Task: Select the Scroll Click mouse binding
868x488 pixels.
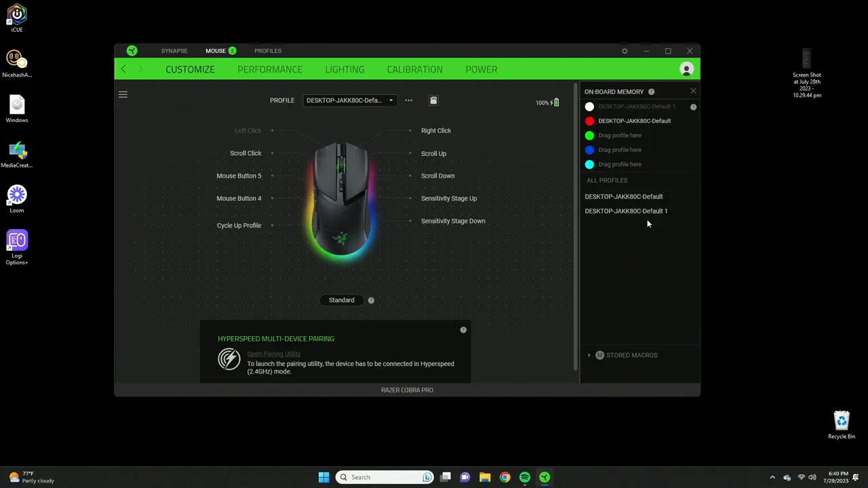Action: tap(245, 153)
